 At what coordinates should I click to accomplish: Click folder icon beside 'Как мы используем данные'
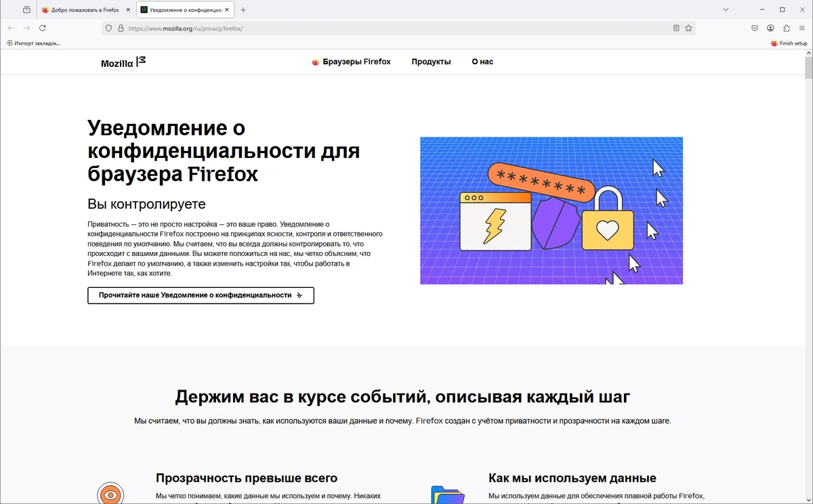pos(448,495)
